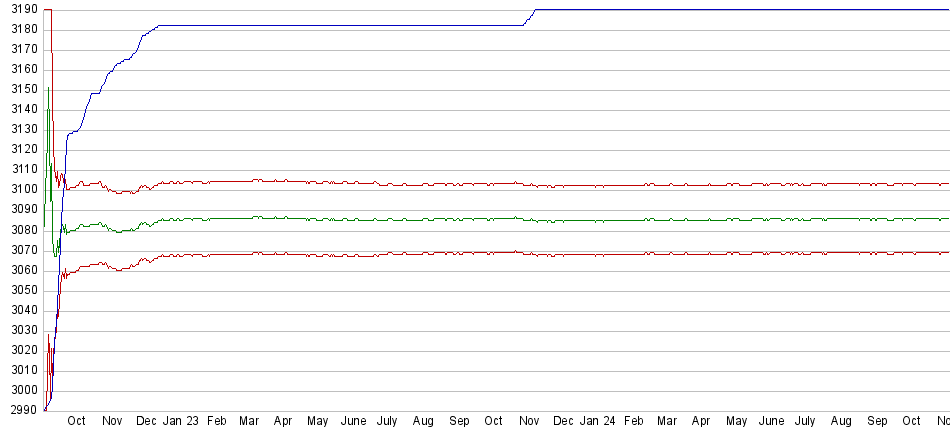Select the 'Feb' label right after Jan 23

click(217, 421)
